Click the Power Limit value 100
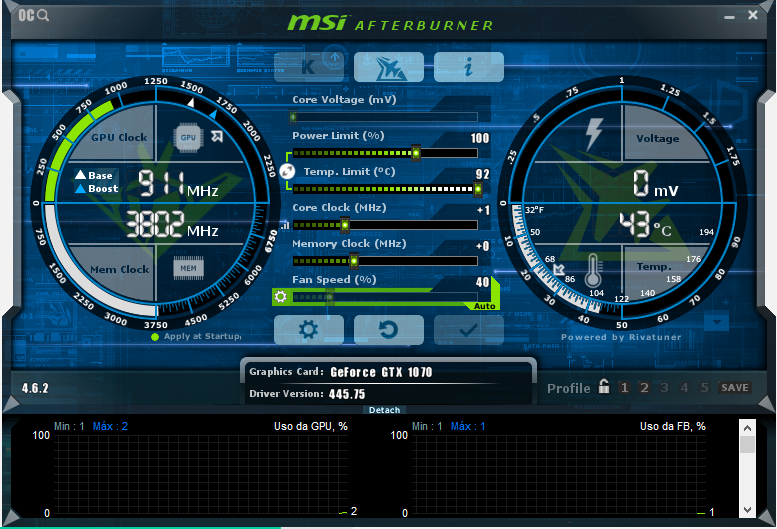The image size is (777, 529). (480, 138)
